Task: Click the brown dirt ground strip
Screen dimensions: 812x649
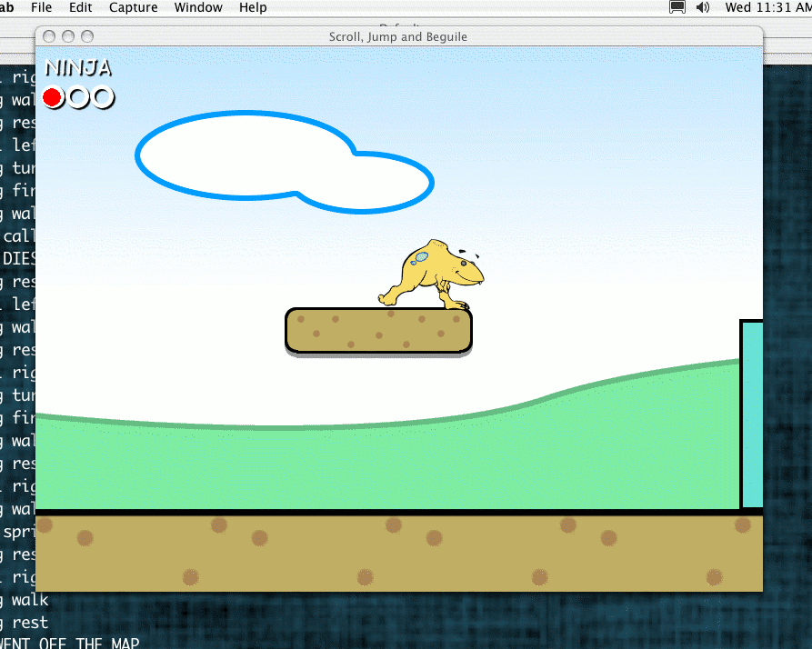Action: (x=398, y=553)
